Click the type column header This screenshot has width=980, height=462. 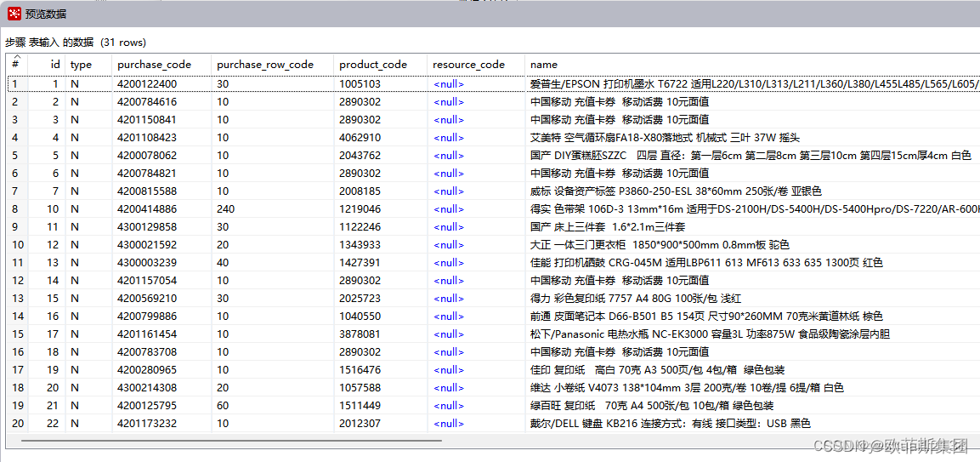[88, 64]
